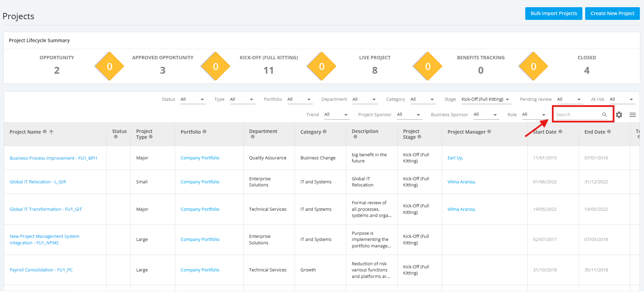The height and width of the screenshot is (292, 644).
Task: Open Global IT Relocation - L_GIR project link
Action: coord(38,182)
